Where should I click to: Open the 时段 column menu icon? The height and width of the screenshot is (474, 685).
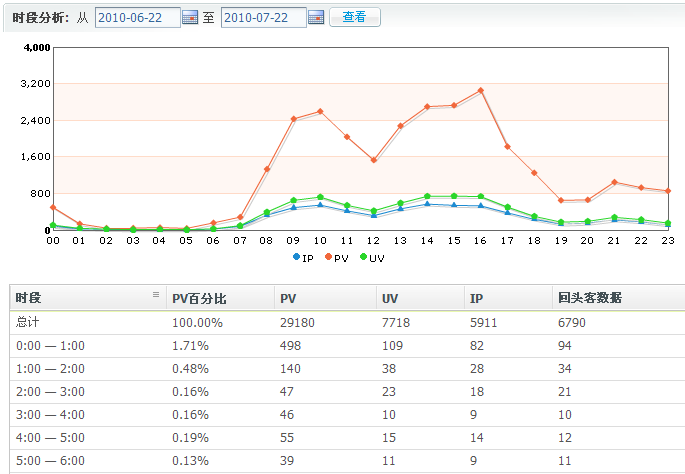click(x=155, y=295)
